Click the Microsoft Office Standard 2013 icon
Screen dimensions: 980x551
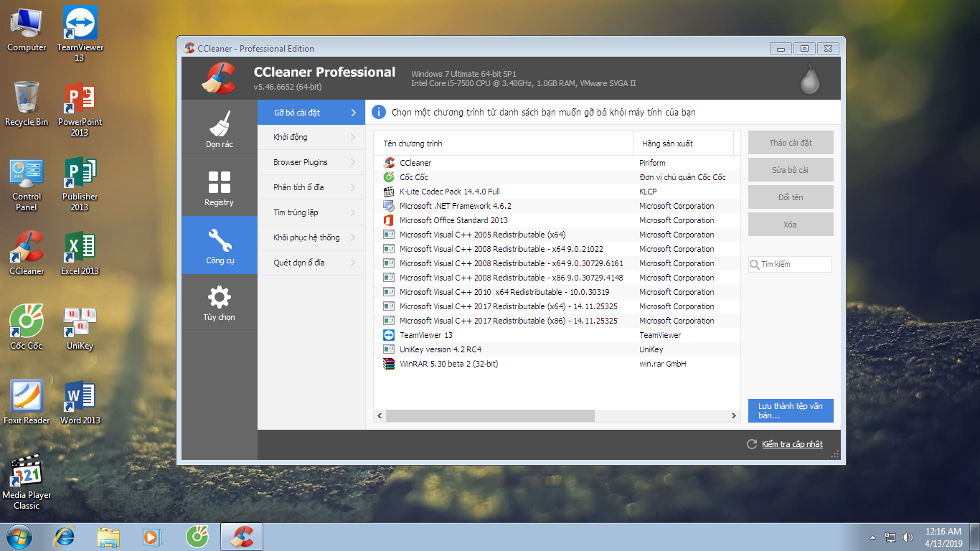click(389, 220)
